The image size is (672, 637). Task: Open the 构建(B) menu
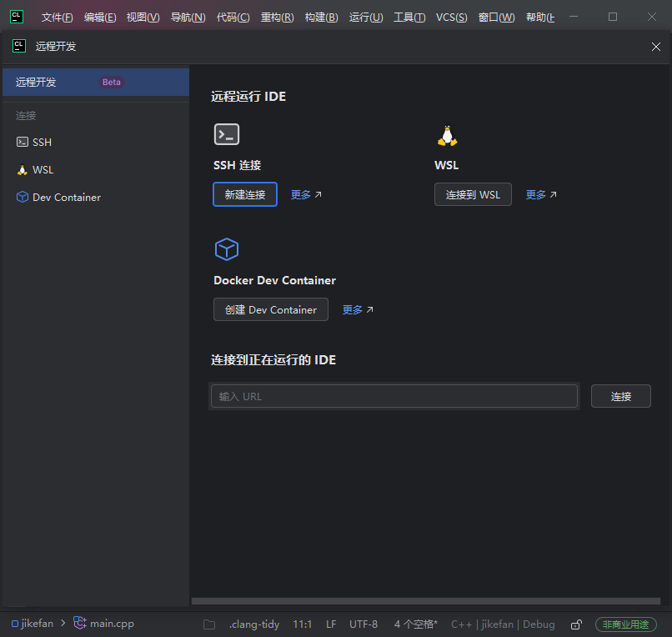[x=322, y=18]
